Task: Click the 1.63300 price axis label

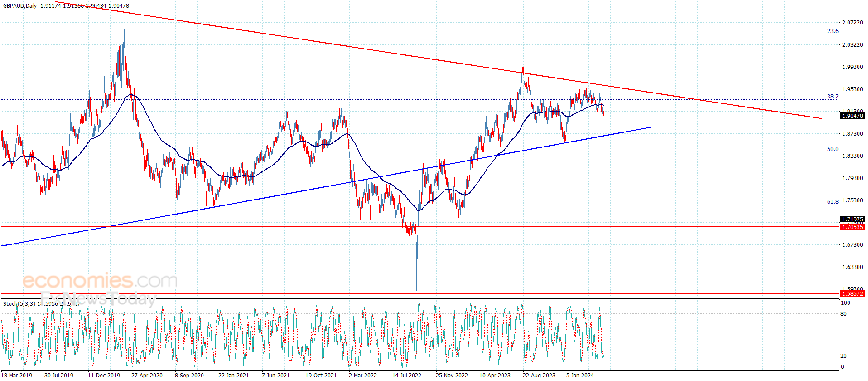Action: (x=852, y=267)
